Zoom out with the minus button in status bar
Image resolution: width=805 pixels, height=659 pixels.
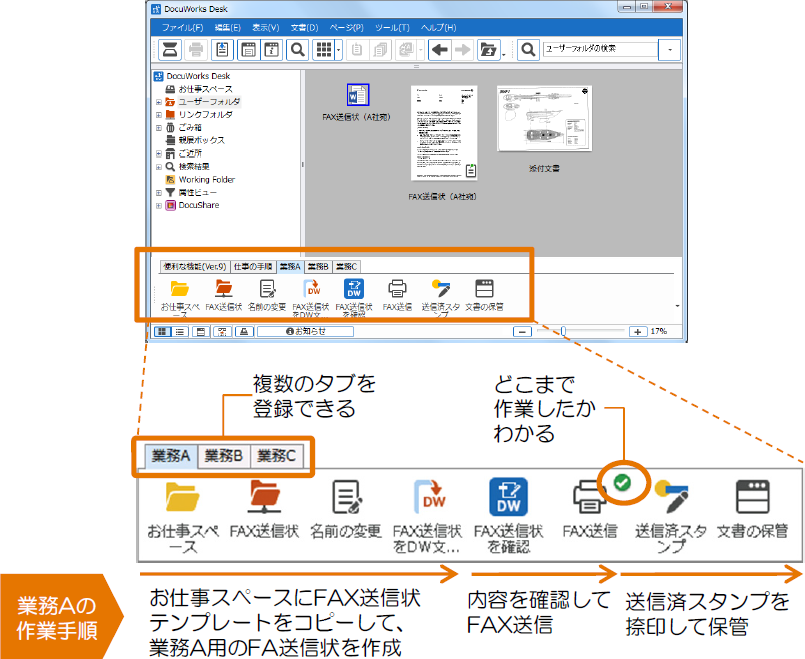coord(522,332)
